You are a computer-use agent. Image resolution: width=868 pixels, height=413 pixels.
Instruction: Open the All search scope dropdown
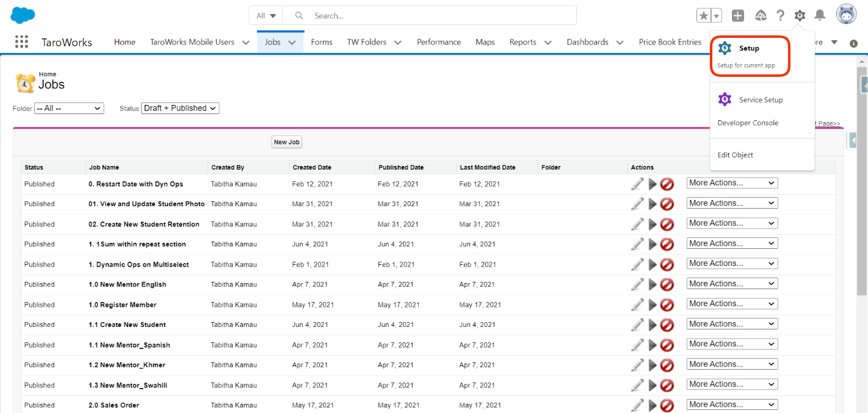(267, 16)
